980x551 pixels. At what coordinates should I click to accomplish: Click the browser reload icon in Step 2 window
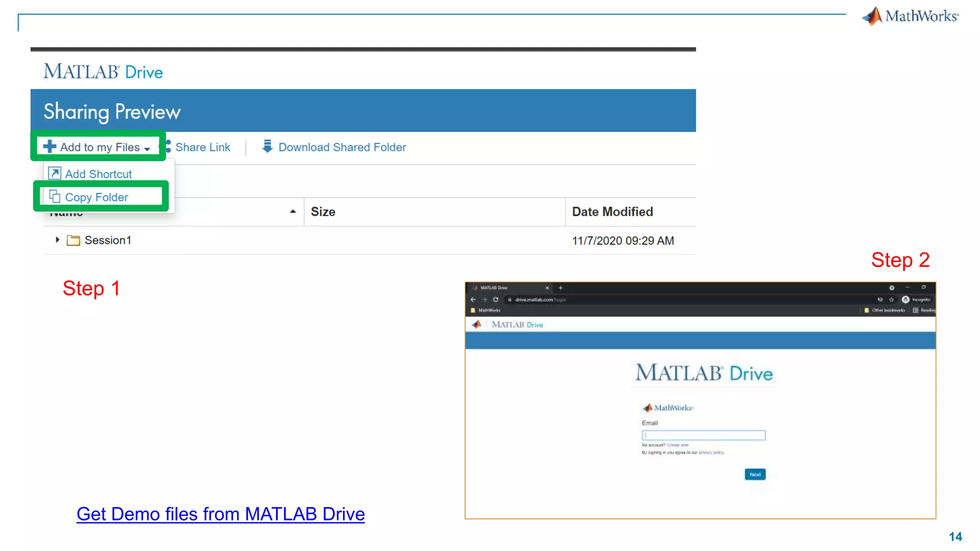pyautogui.click(x=496, y=300)
